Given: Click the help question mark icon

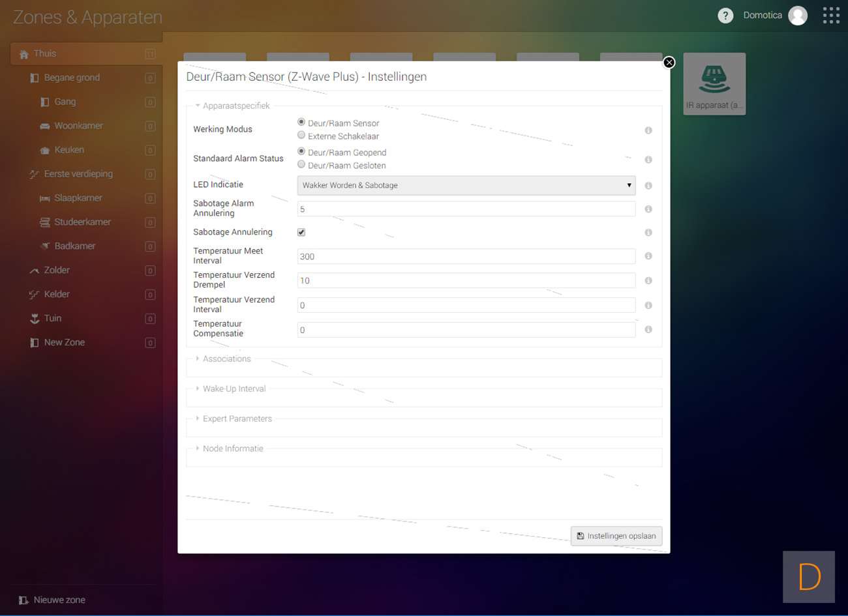Looking at the screenshot, I should 725,16.
